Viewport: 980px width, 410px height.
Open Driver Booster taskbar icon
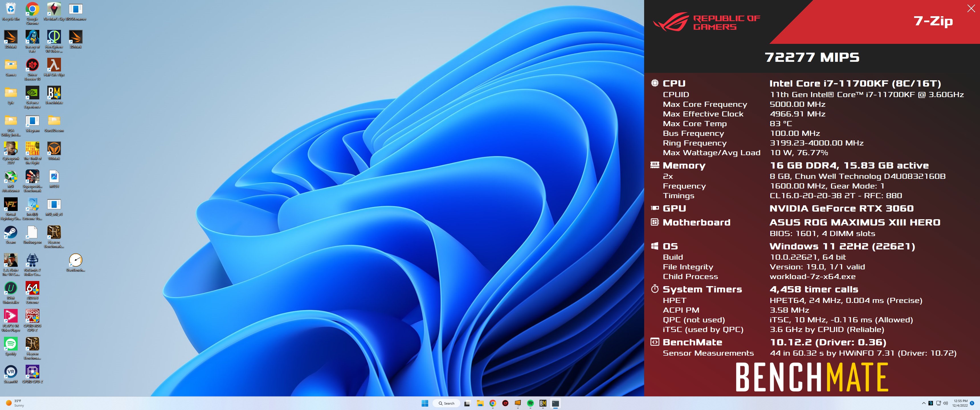click(x=505, y=403)
